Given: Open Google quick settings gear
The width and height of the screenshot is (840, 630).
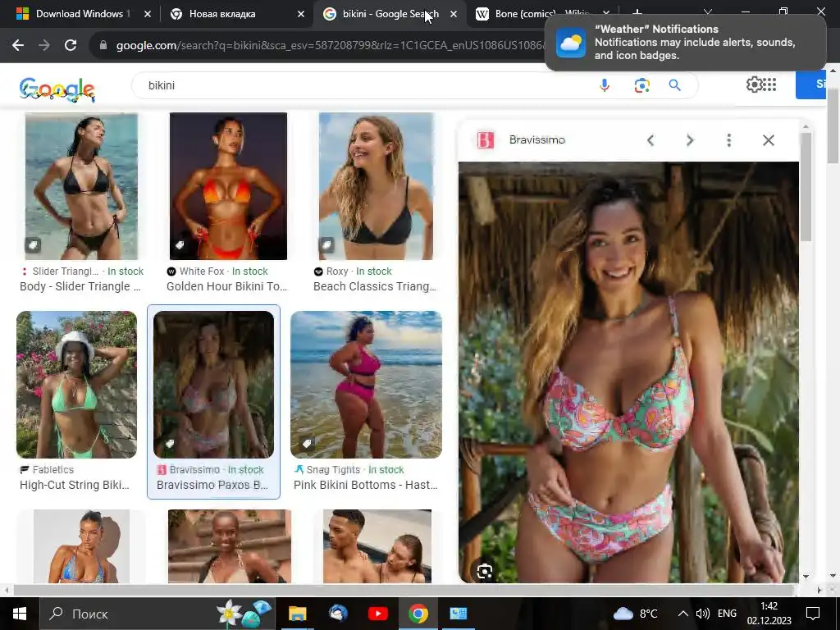Looking at the screenshot, I should [x=754, y=84].
